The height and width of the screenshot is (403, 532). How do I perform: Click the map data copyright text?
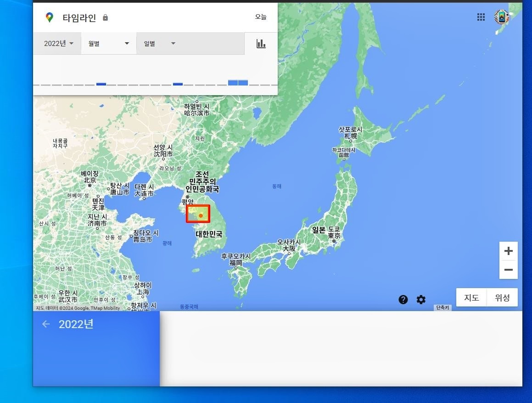78,308
